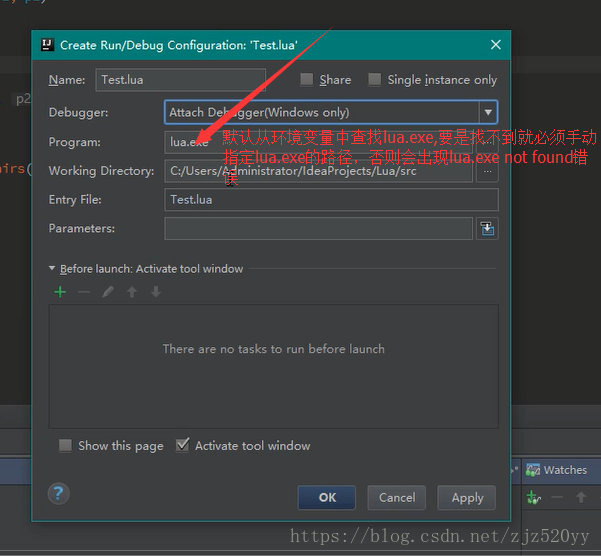The width and height of the screenshot is (601, 556).
Task: Open the Parameters macro insert icon
Action: [487, 229]
